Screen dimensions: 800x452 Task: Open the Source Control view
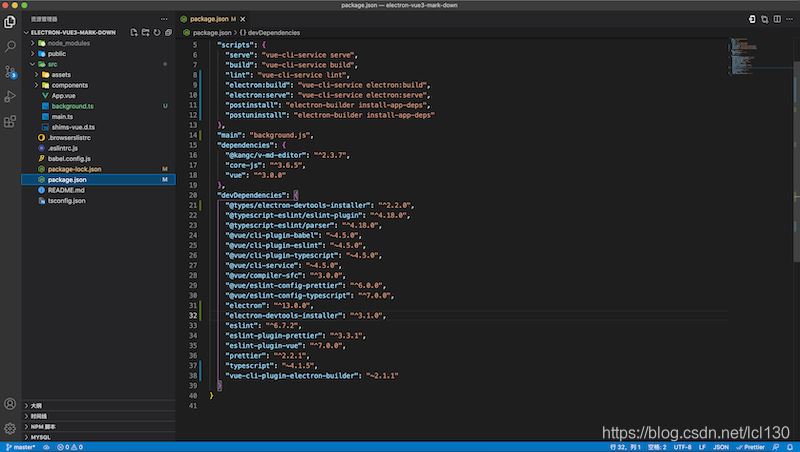point(10,71)
